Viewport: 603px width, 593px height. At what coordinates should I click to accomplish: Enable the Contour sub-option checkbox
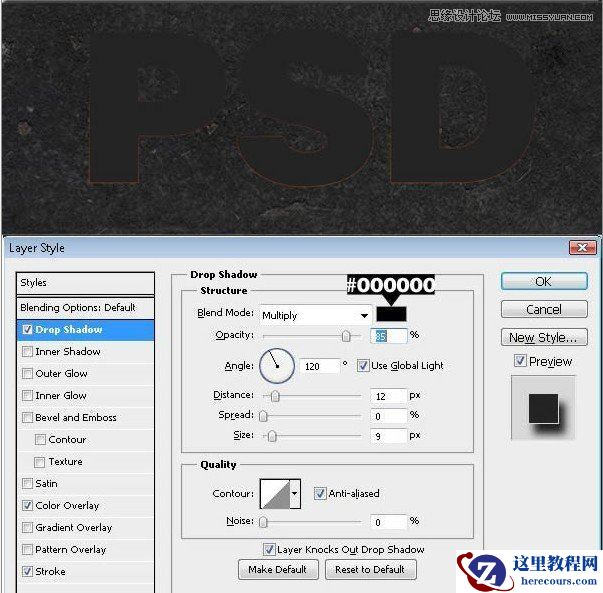40,440
